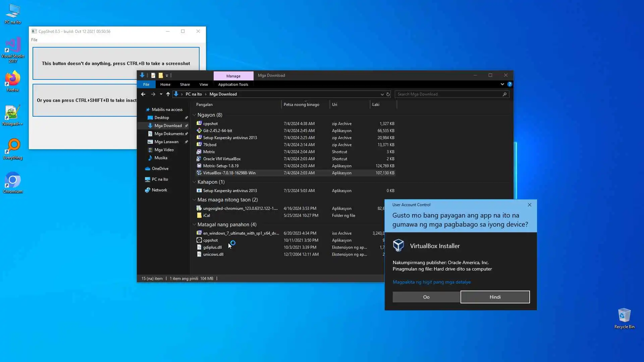644x362 pixels.
Task: Click the Magpakita ng higit pang detalye link
Action: 431,282
